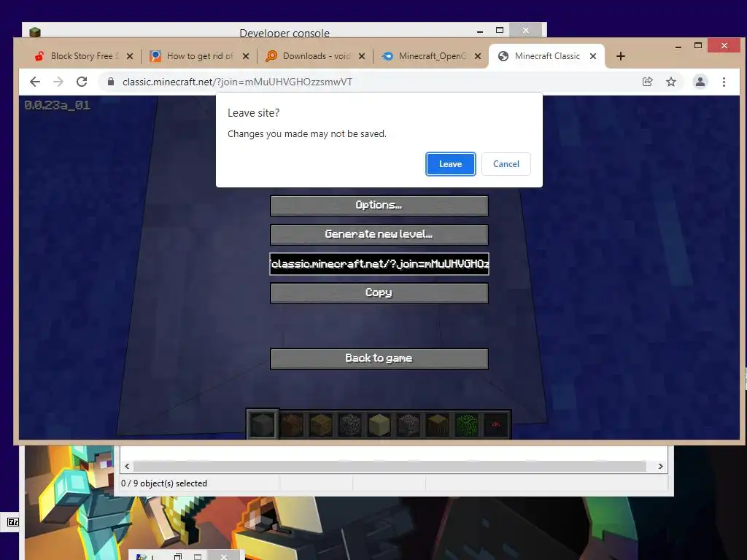
Task: Click Generate new level... button
Action: 379,234
